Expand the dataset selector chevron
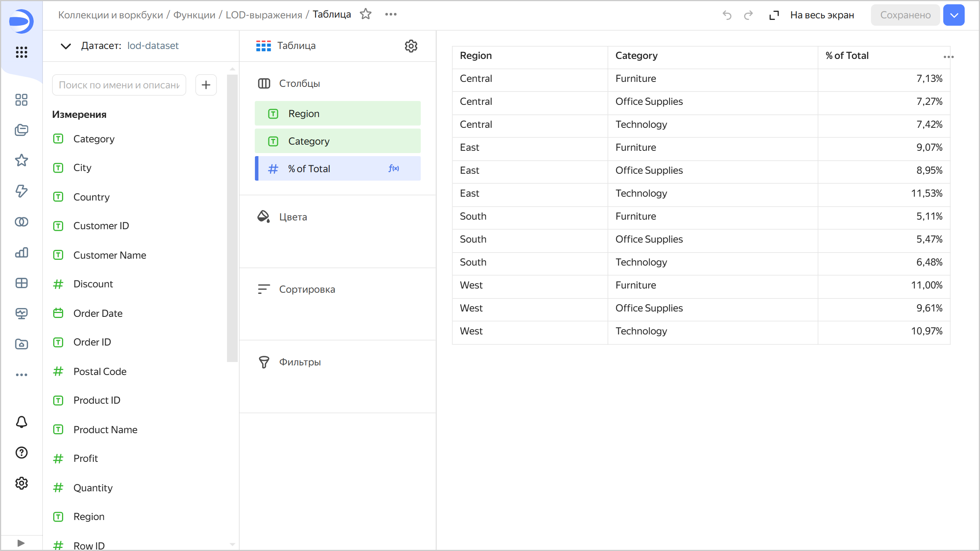This screenshot has height=551, width=980. [x=66, y=46]
